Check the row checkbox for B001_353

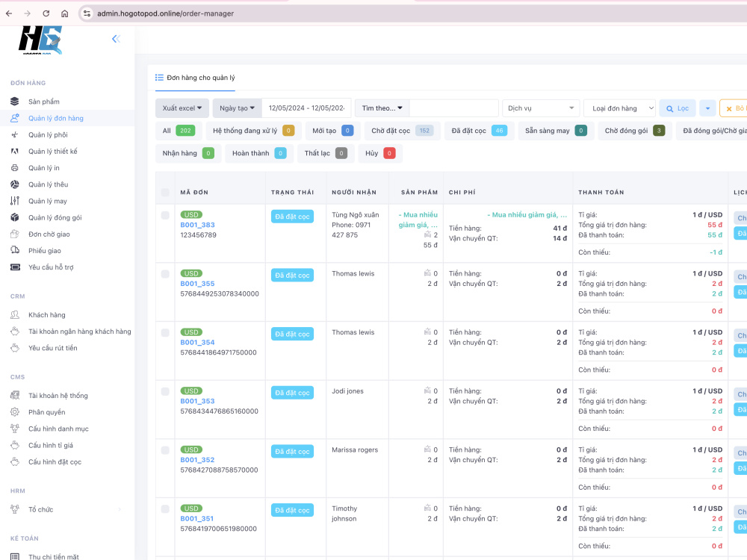tap(165, 391)
